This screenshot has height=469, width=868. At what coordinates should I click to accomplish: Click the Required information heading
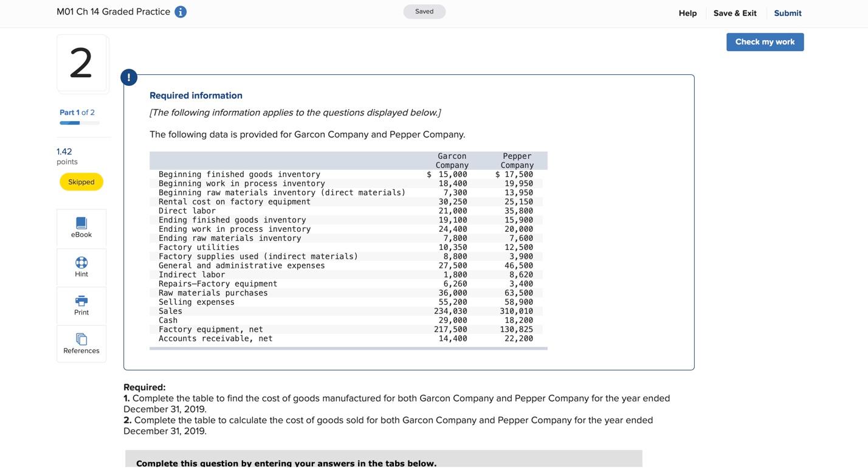pos(196,96)
